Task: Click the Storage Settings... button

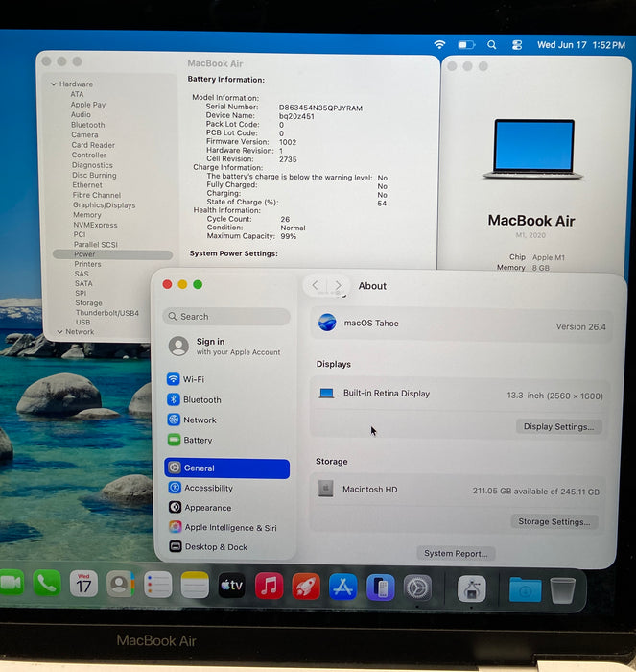Action: 554,521
